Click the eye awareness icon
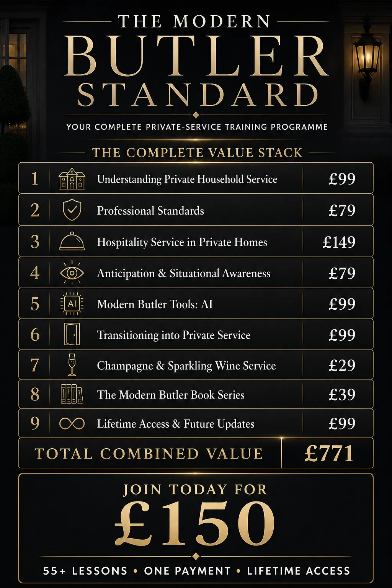This screenshot has width=392, height=588. tap(72, 273)
